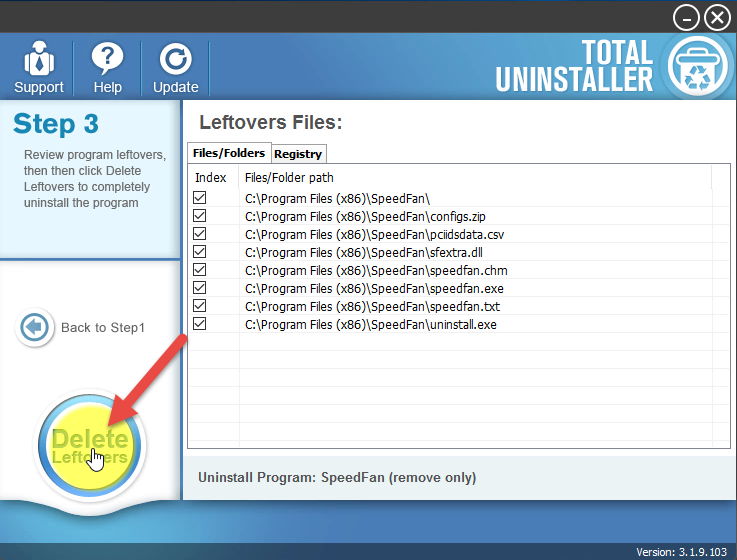This screenshot has height=560, width=737.
Task: Open the Help question mark icon
Action: (107, 58)
